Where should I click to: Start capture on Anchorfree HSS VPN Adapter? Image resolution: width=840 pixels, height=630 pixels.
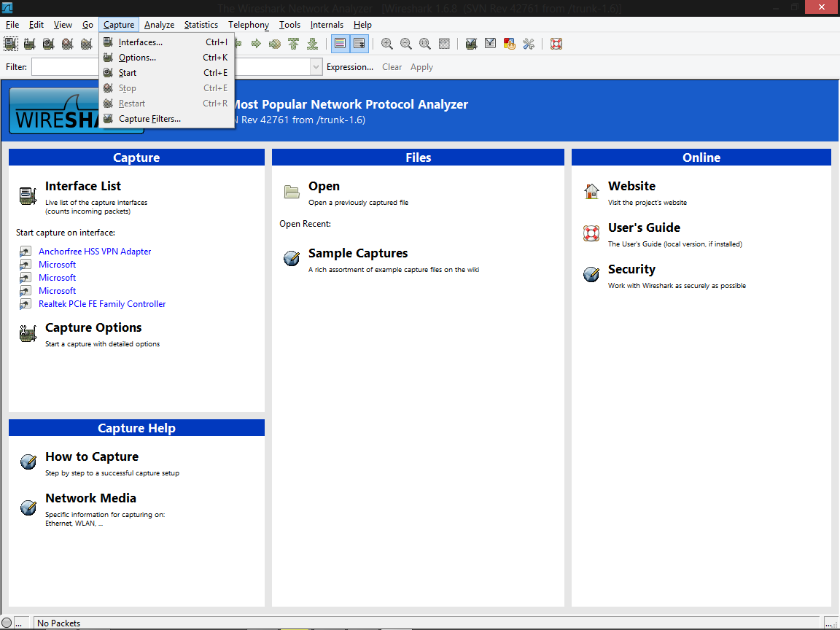95,252
